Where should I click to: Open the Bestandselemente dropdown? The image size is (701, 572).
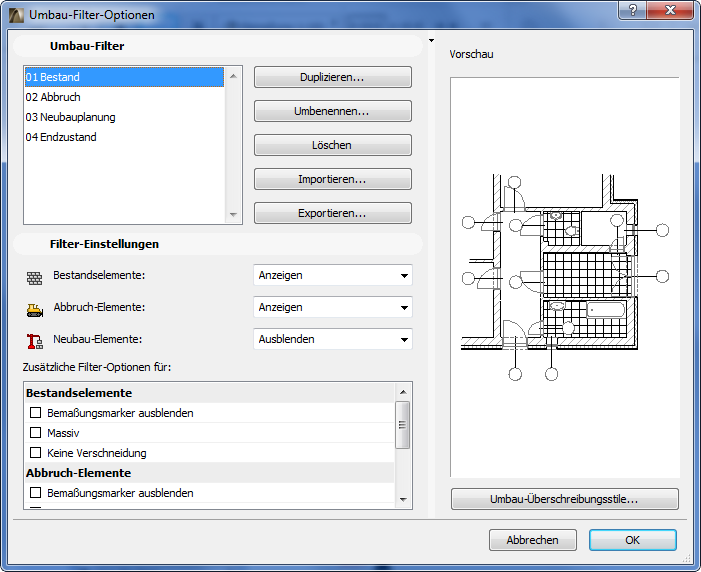tap(333, 275)
